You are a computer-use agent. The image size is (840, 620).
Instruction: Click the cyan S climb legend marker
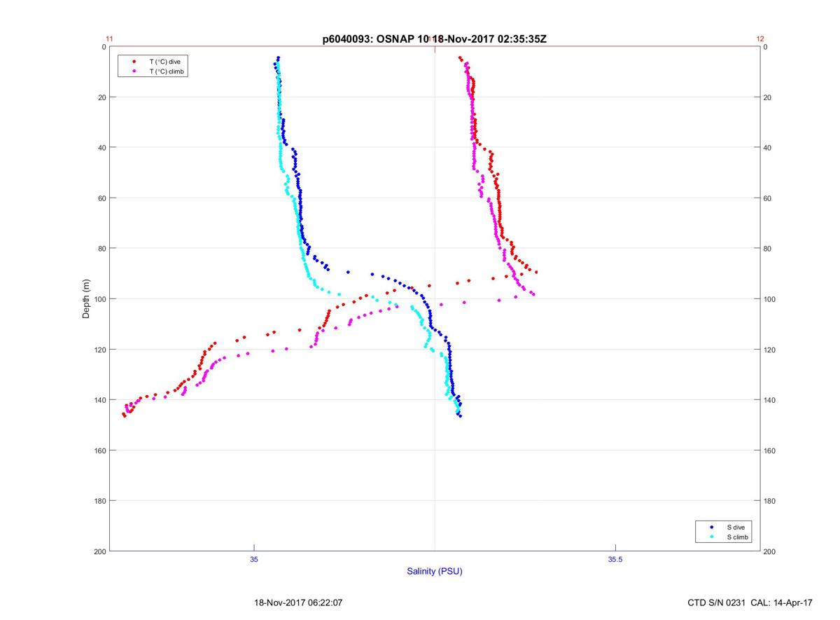coord(711,537)
